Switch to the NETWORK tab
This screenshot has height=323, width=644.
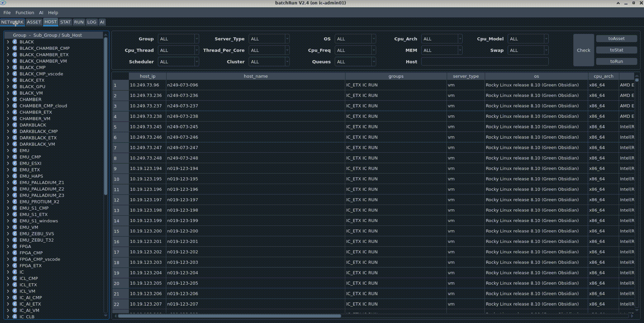click(12, 22)
